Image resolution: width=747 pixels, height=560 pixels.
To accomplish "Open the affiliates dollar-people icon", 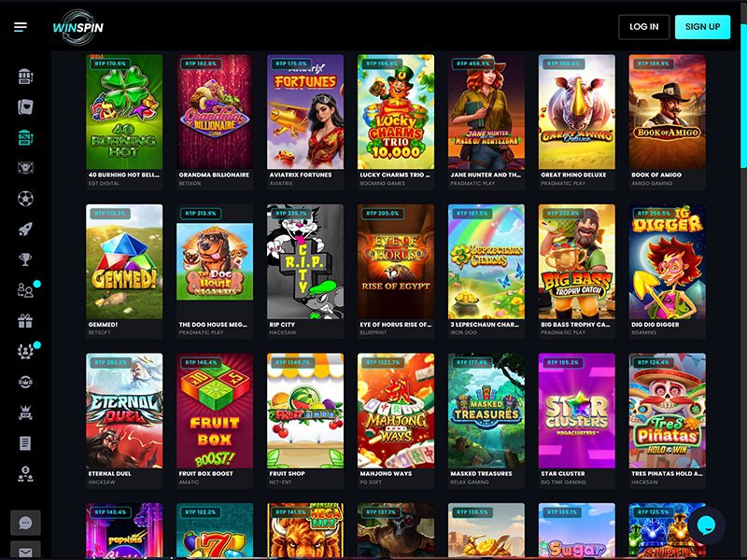I will [x=25, y=474].
